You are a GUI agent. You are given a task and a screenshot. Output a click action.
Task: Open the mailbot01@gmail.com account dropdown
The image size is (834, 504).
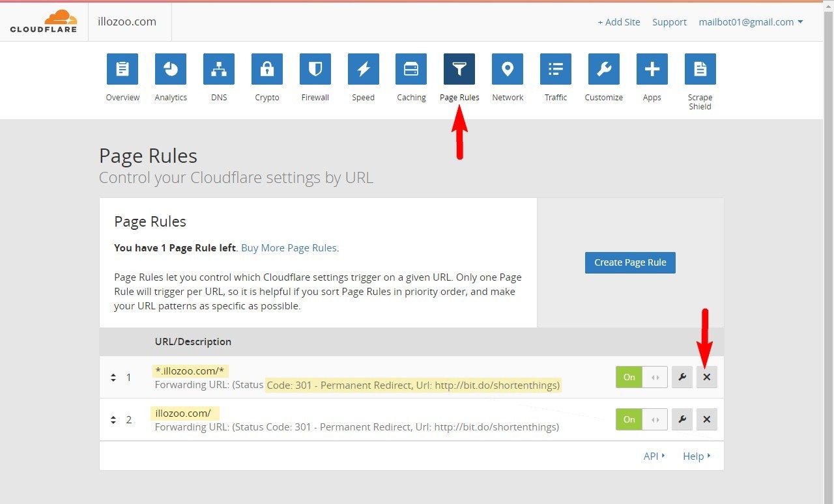click(x=751, y=22)
